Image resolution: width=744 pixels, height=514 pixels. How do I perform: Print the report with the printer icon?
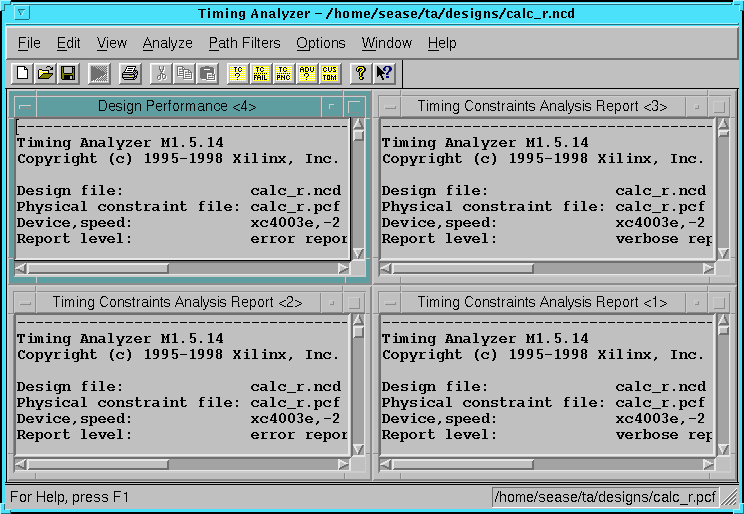pyautogui.click(x=129, y=73)
